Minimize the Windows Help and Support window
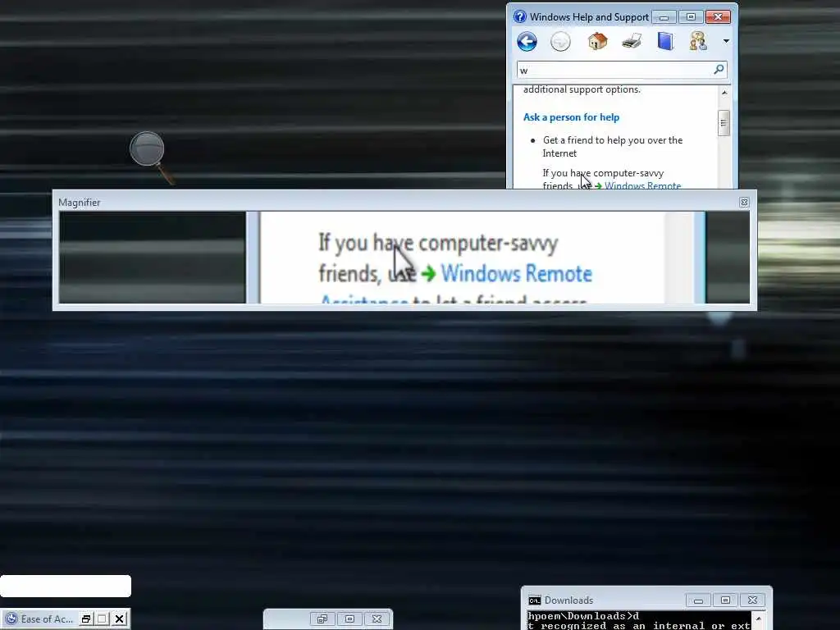The image size is (840, 630). (x=664, y=17)
